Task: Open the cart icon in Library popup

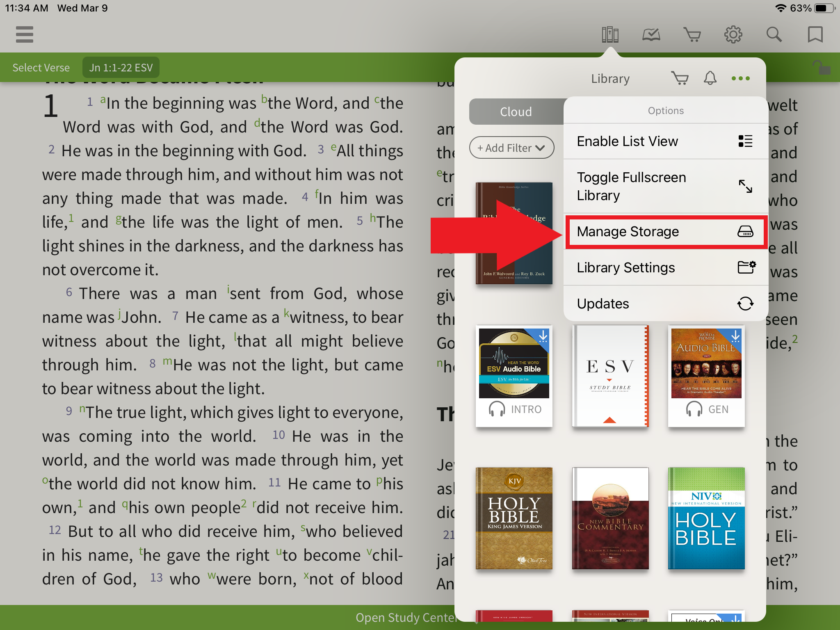Action: pos(680,78)
